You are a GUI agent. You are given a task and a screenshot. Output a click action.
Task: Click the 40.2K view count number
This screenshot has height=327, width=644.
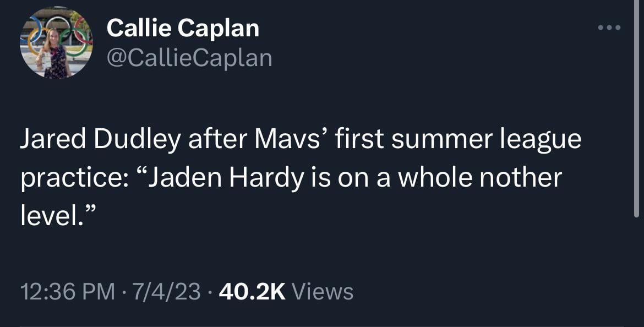252,291
